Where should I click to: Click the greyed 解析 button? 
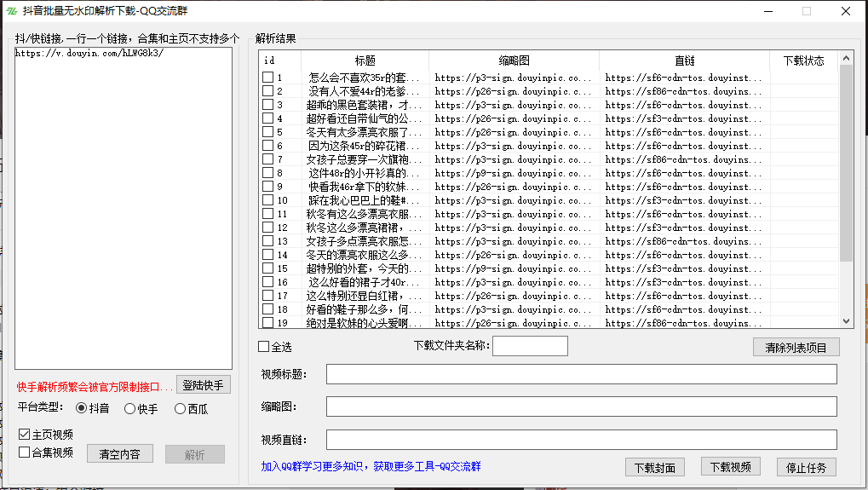[195, 454]
